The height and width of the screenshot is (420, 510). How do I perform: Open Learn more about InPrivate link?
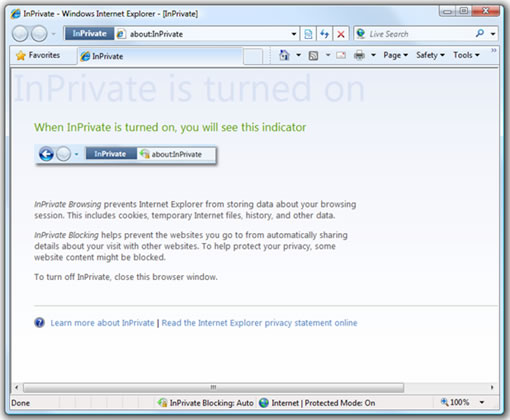tap(102, 323)
